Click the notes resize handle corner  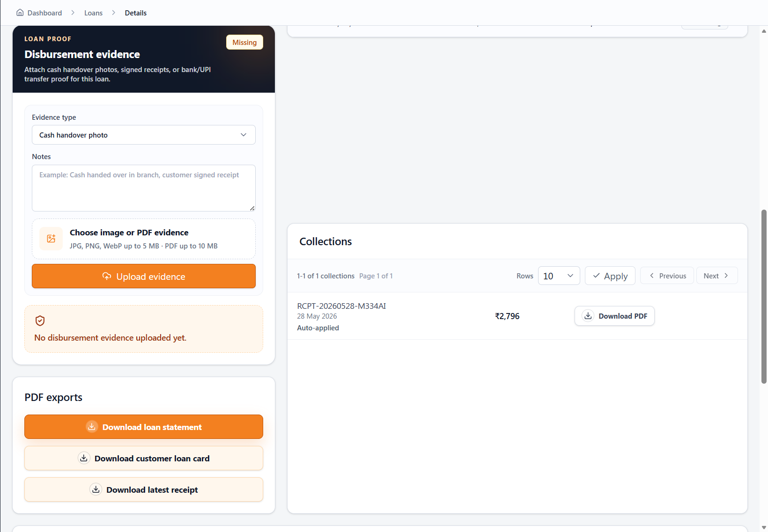[252, 208]
